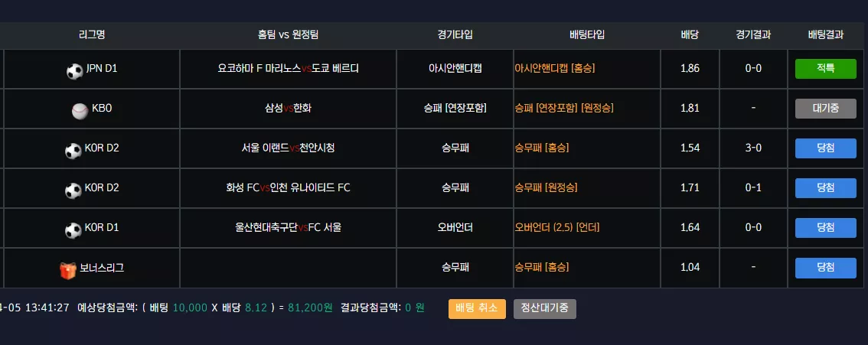Click the gray 대기중 status button
Viewport: 868px width, 345px height.
tap(825, 109)
